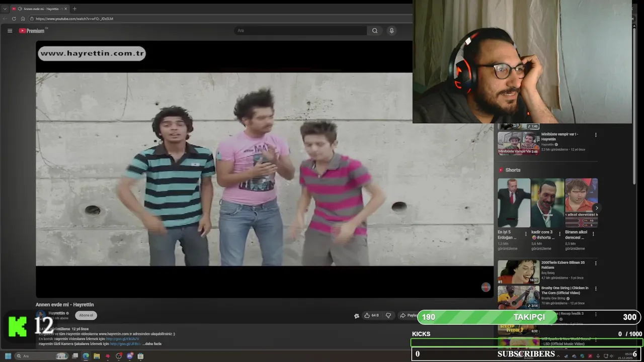Screen dimensions: 644x362
Task: Open the Hayrettin channel name link
Action: tap(57, 313)
